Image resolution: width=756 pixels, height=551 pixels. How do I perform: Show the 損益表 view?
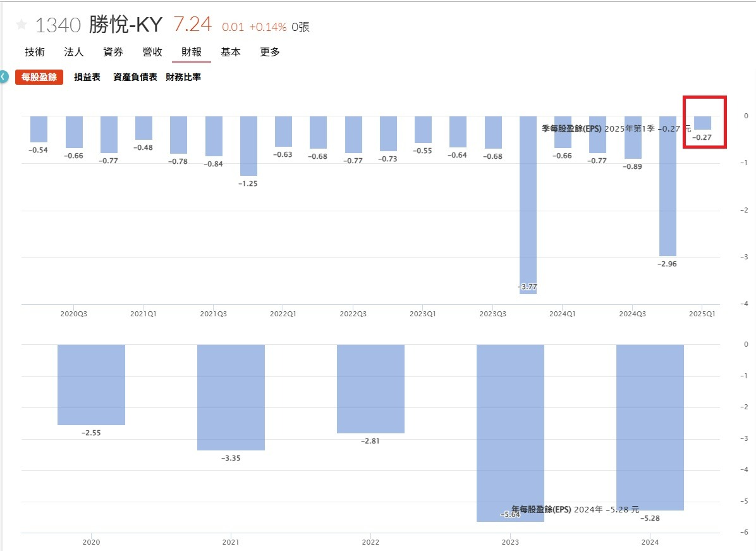[x=87, y=77]
